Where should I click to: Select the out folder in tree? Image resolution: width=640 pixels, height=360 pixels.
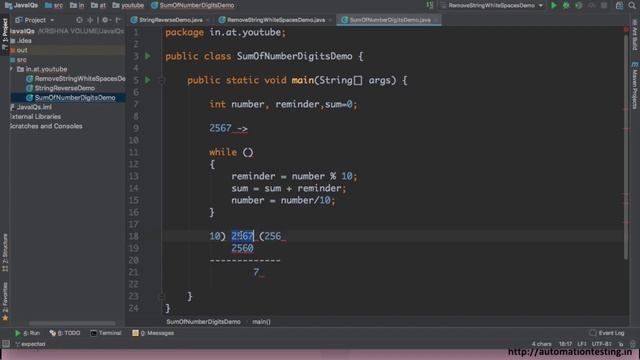tap(19, 50)
